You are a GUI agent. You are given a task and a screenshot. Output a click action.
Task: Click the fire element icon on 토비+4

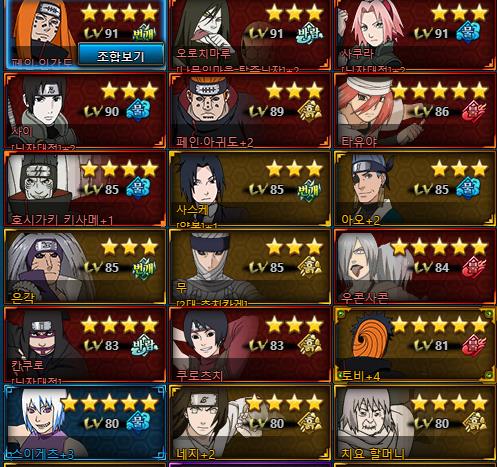click(474, 345)
